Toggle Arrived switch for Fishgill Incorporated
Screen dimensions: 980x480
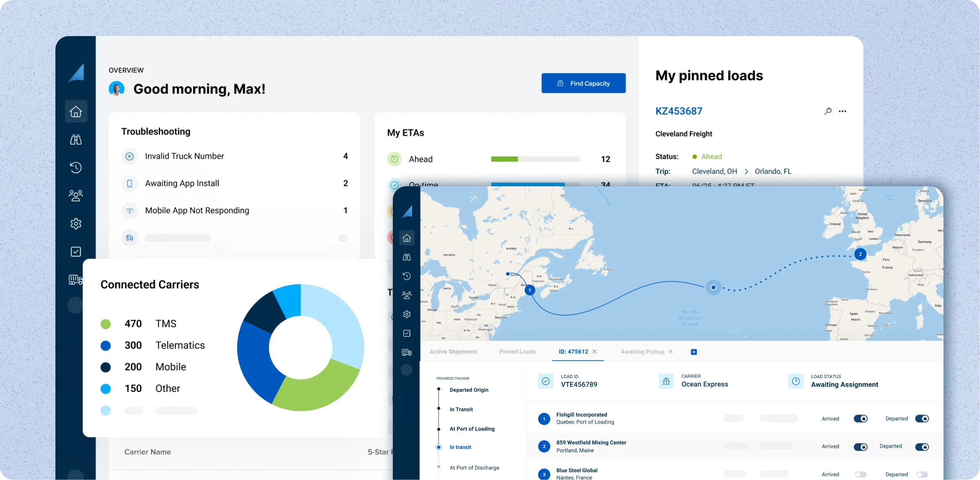click(860, 419)
